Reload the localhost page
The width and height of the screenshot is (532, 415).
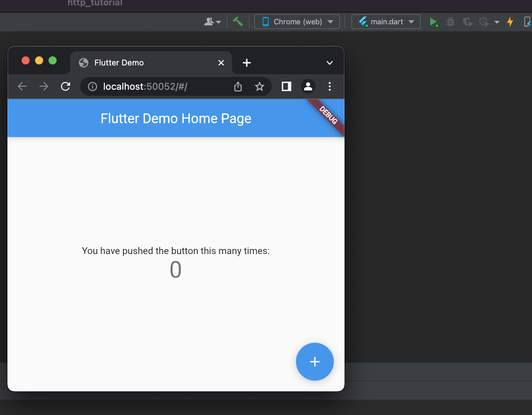[x=65, y=86]
